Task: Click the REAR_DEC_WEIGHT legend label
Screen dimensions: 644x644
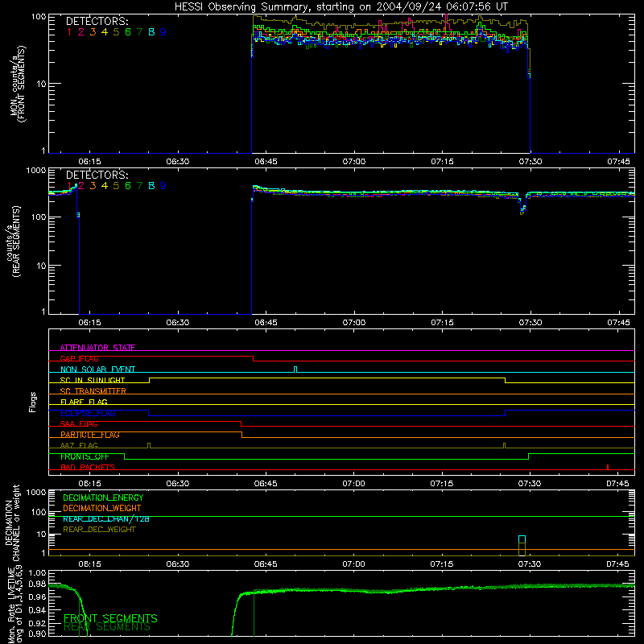Action: [x=99, y=530]
